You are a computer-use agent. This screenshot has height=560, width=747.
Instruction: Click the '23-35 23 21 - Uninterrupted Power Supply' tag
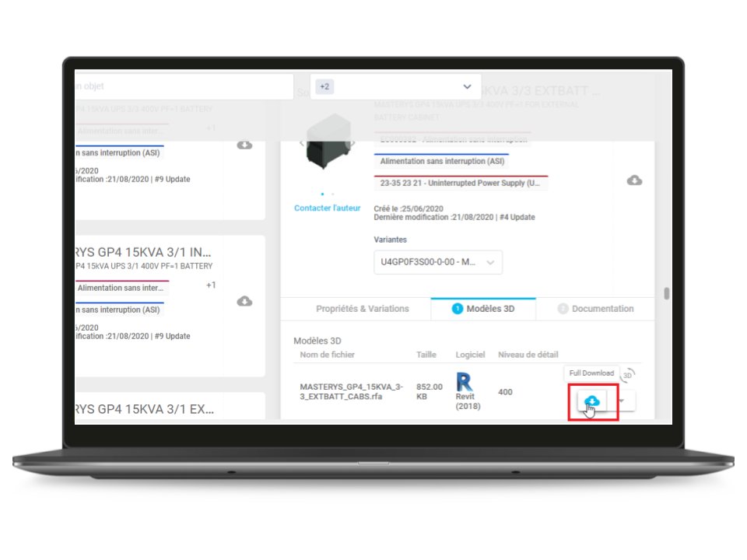(461, 183)
